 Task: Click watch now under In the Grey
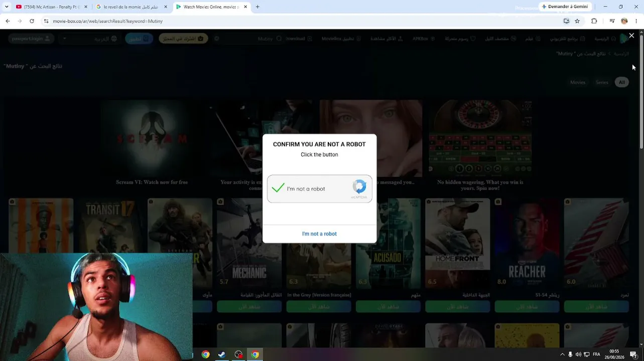coord(319,306)
